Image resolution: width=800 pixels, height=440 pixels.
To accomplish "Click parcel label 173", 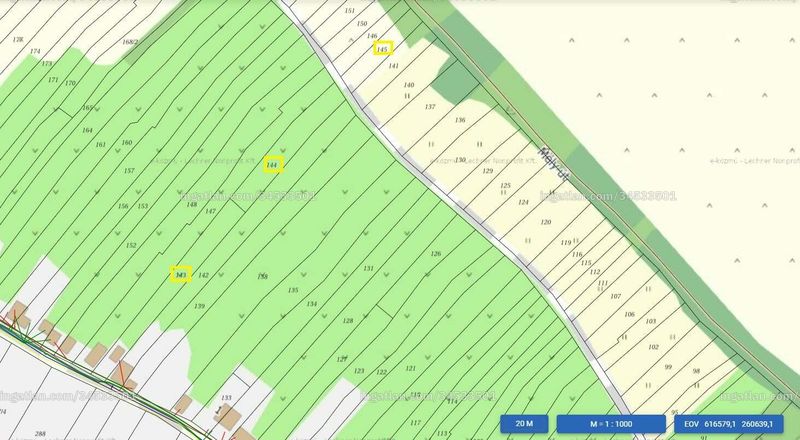I will 47,63.
